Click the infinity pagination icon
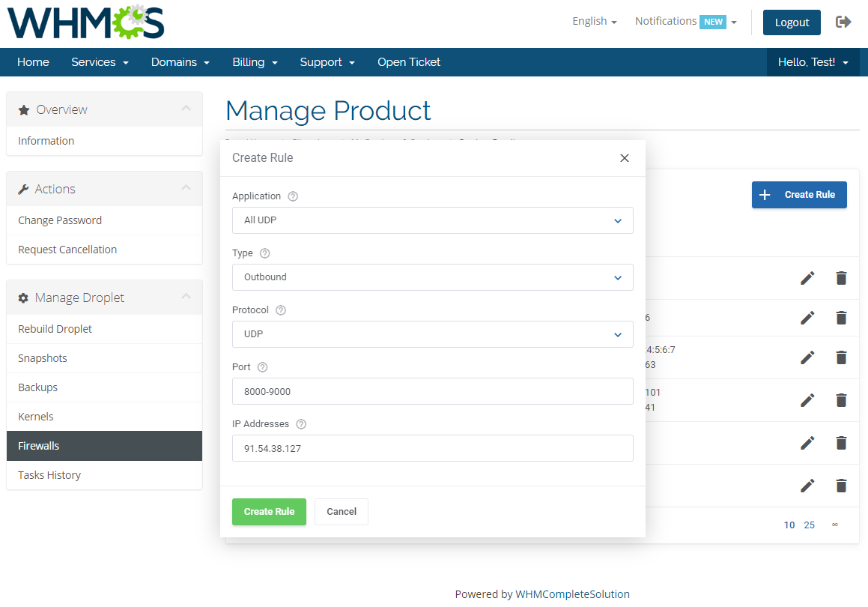868x607 pixels. pos(834,525)
